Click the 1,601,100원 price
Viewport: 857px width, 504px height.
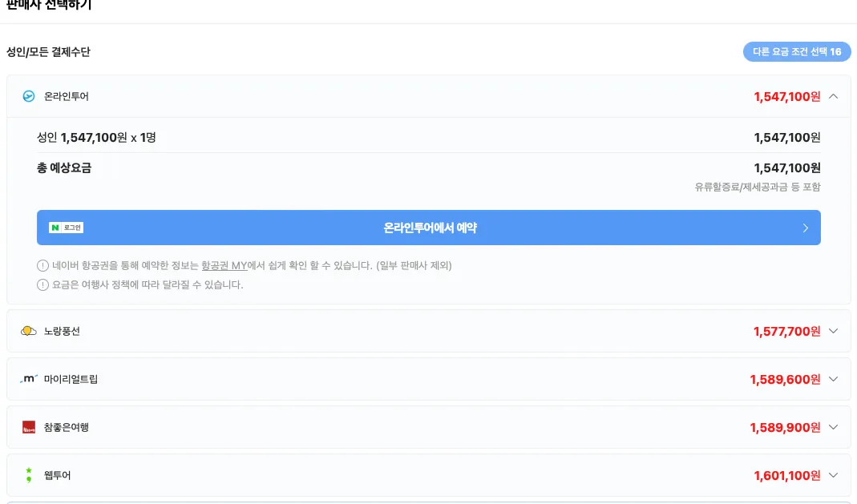[x=787, y=476]
